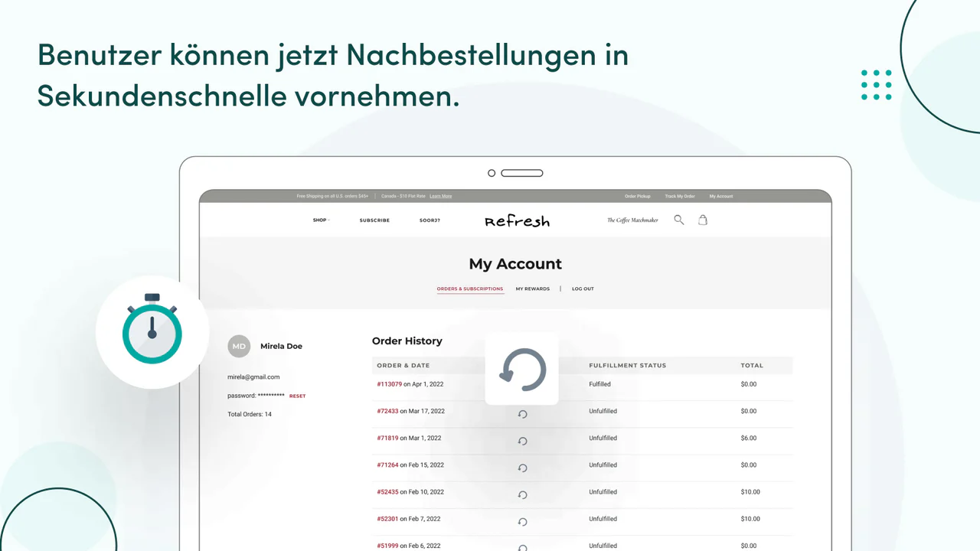This screenshot has width=980, height=551.
Task: Click reorder icon for order #71264
Action: (x=523, y=468)
